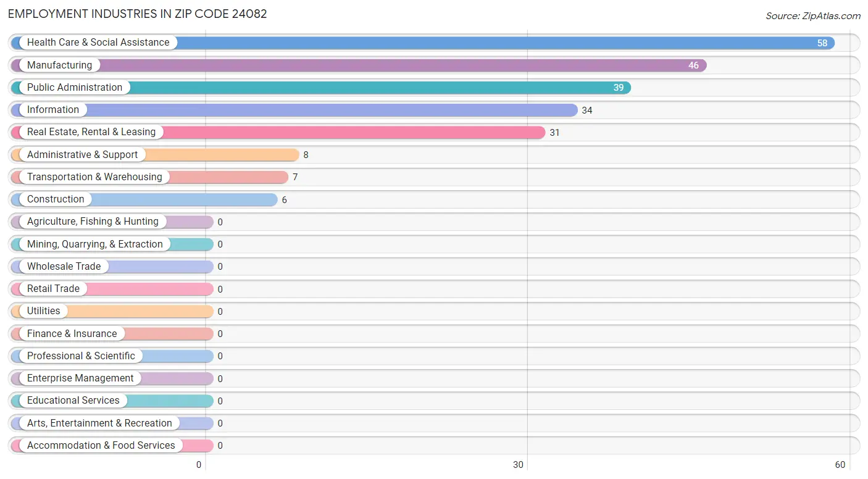
Task: Click the Public Administration label
Action: (x=75, y=88)
